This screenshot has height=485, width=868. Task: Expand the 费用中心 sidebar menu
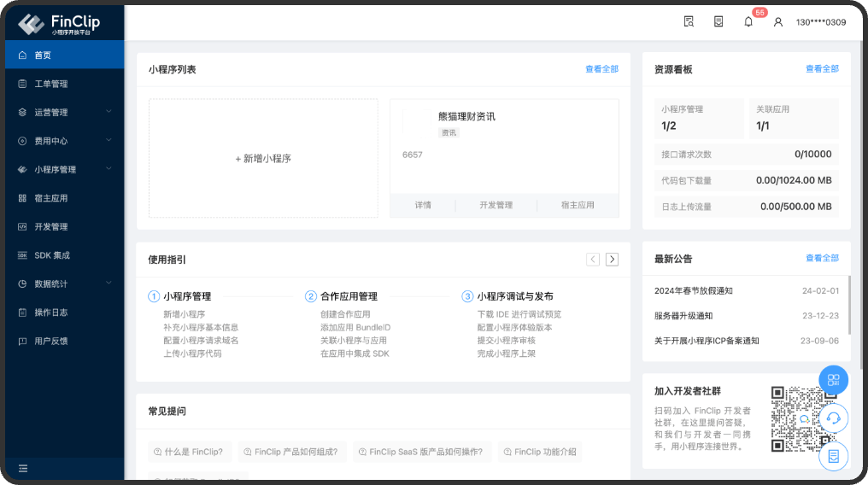pyautogui.click(x=62, y=141)
